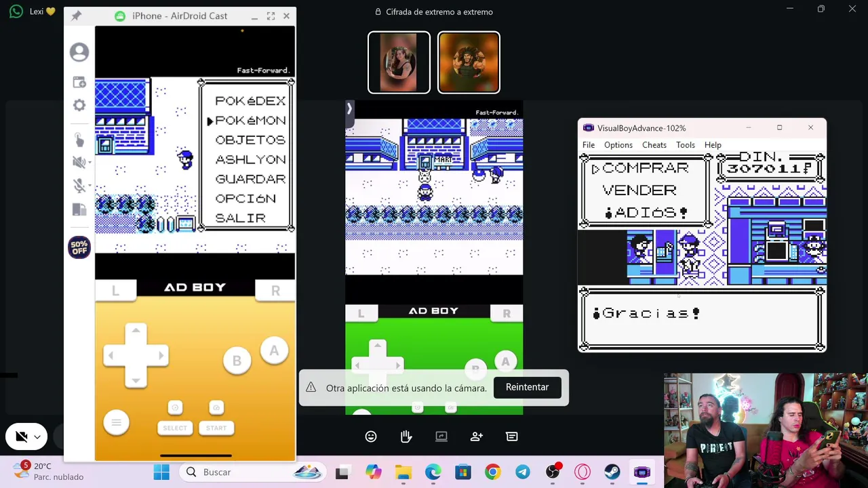Add a participant to the call

(477, 436)
